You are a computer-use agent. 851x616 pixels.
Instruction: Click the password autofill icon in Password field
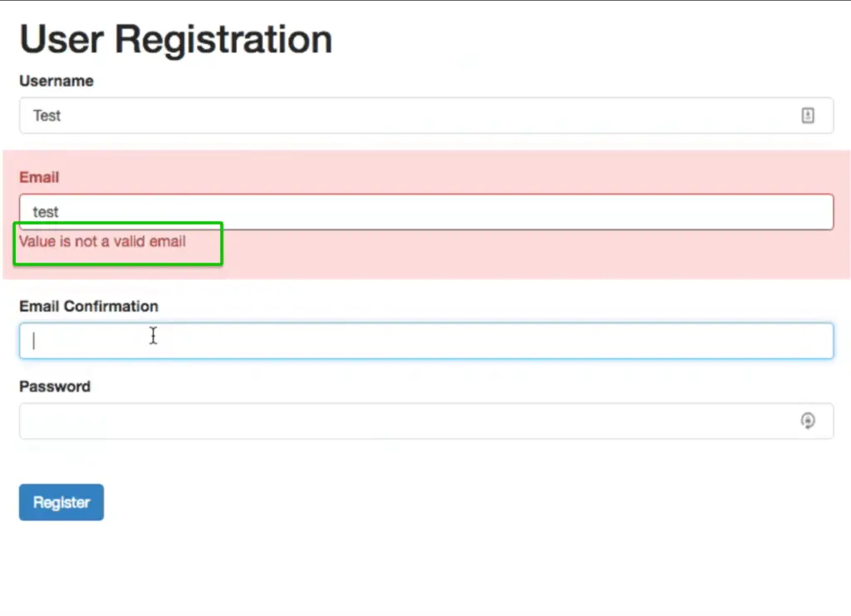click(x=808, y=421)
